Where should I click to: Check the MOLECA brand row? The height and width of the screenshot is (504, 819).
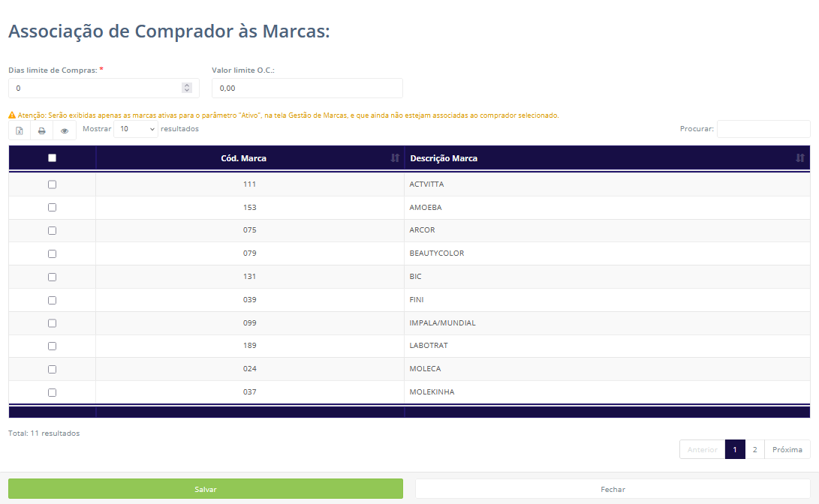[53, 370]
